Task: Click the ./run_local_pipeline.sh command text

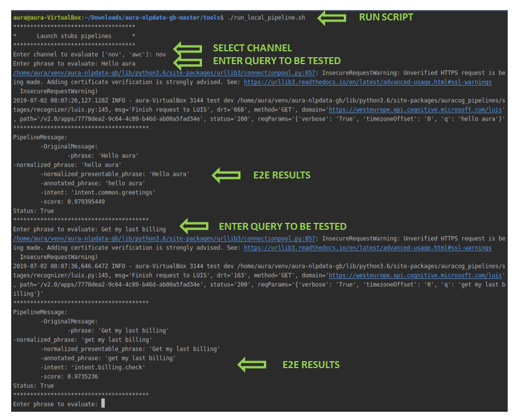Action: click(x=266, y=17)
